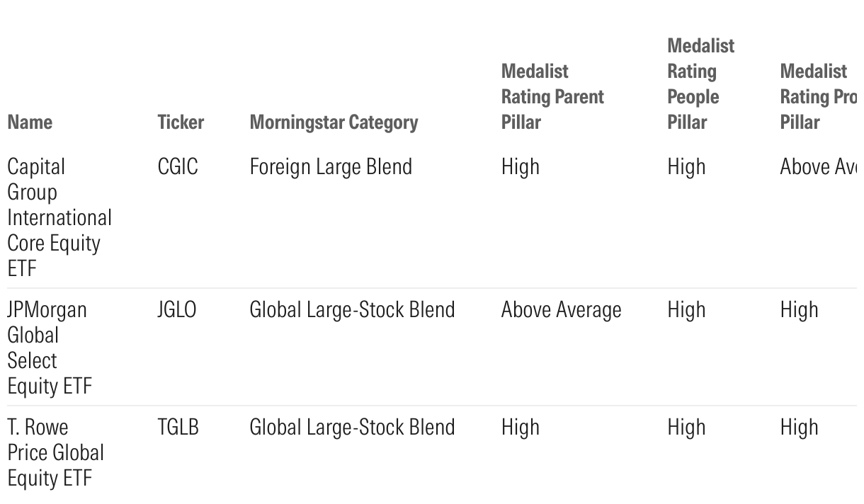Click TGLB's High people pillar rating
The width and height of the screenshot is (864, 504).
point(686,428)
